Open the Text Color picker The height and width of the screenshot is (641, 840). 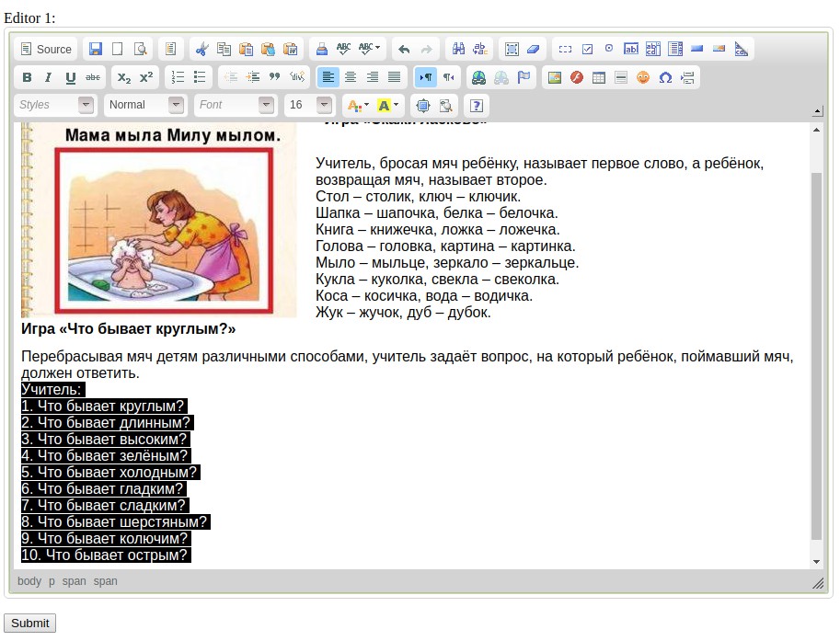(x=358, y=106)
